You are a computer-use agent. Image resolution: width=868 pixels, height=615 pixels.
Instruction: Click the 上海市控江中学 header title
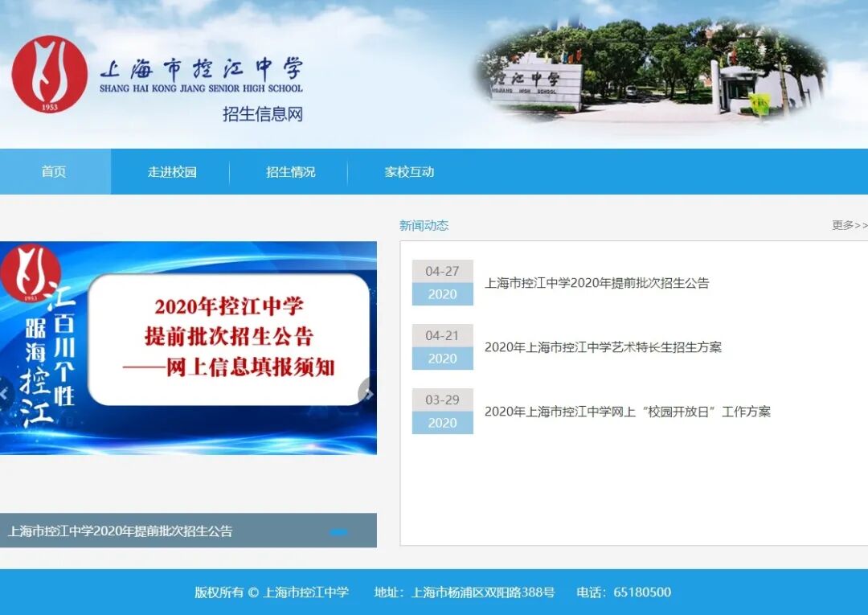point(202,69)
